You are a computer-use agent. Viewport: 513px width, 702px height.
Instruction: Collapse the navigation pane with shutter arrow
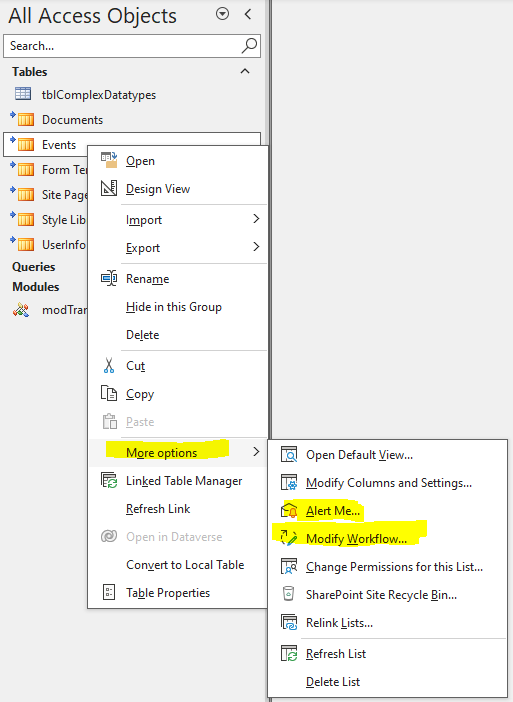(x=248, y=14)
